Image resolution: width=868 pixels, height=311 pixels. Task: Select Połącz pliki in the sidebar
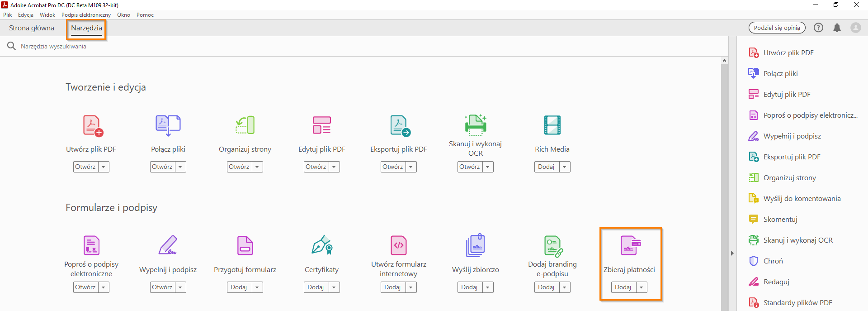773,73
